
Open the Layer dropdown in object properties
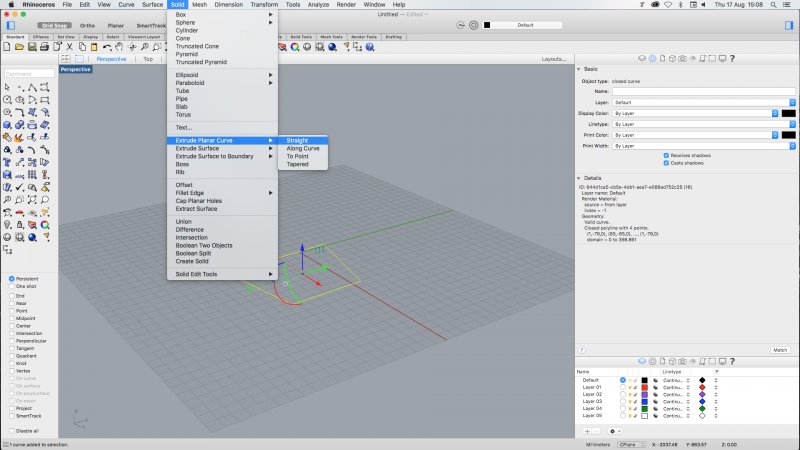click(704, 103)
